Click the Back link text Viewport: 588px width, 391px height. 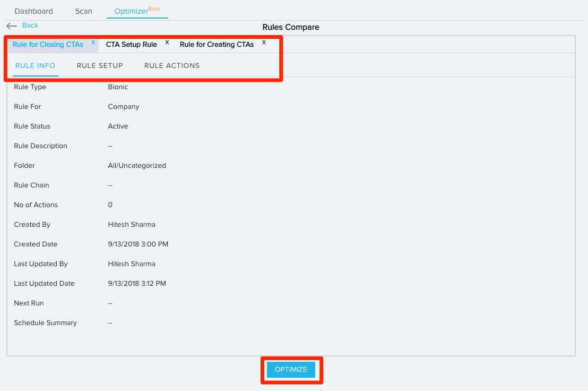tap(30, 25)
